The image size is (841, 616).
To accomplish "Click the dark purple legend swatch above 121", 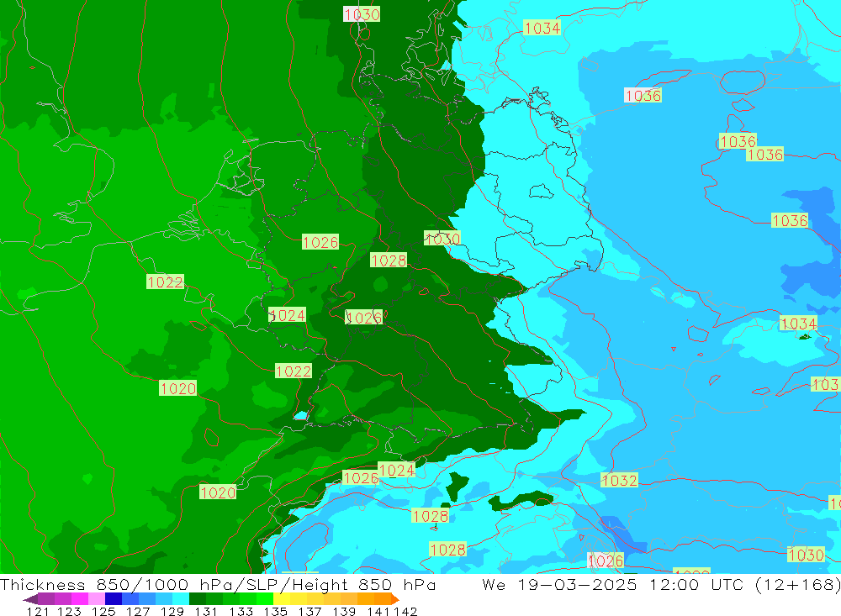I will coord(45,599).
